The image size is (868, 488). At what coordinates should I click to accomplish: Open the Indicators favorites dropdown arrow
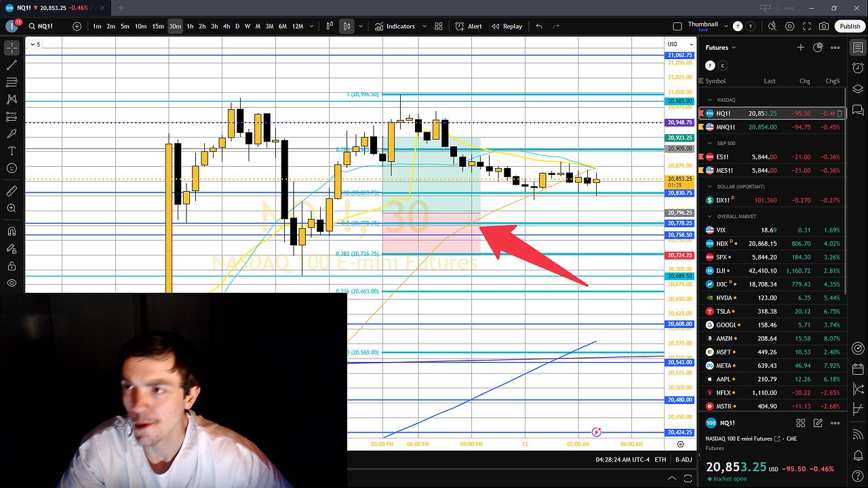click(x=423, y=26)
